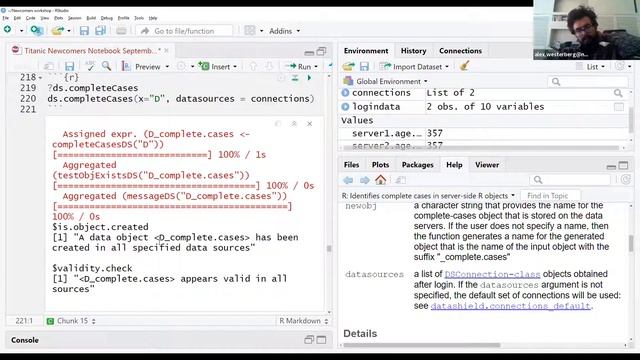Fold code chunk at line 218
The width and height of the screenshot is (640, 360).
(x=40, y=78)
